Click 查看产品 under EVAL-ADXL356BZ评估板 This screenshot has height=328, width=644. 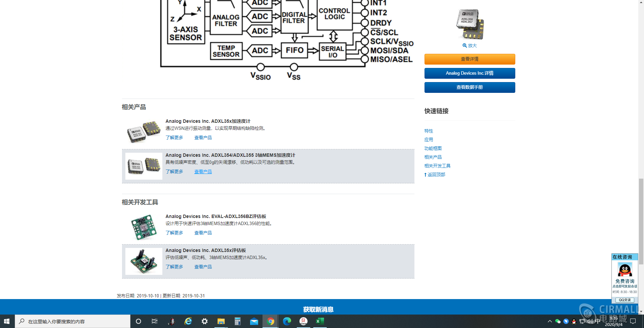[203, 233]
